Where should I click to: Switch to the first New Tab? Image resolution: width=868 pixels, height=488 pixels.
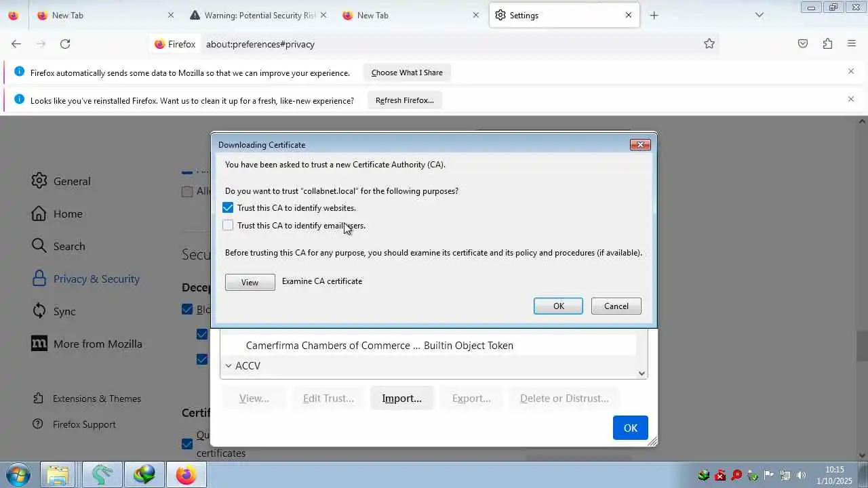[x=105, y=15]
